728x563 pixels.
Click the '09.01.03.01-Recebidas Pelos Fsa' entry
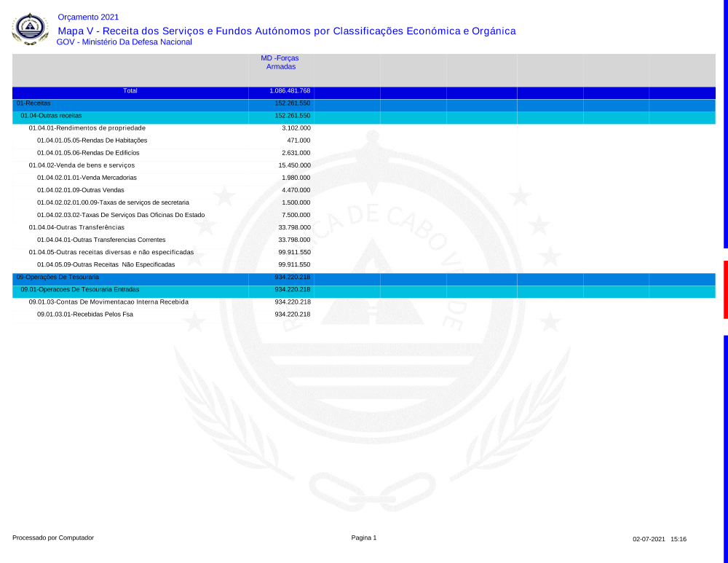click(x=85, y=314)
